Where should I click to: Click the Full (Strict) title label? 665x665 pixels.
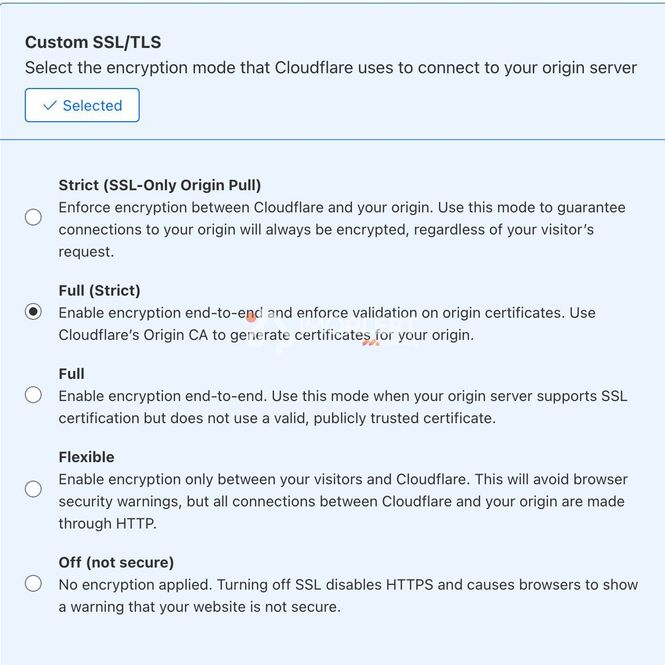tap(99, 291)
